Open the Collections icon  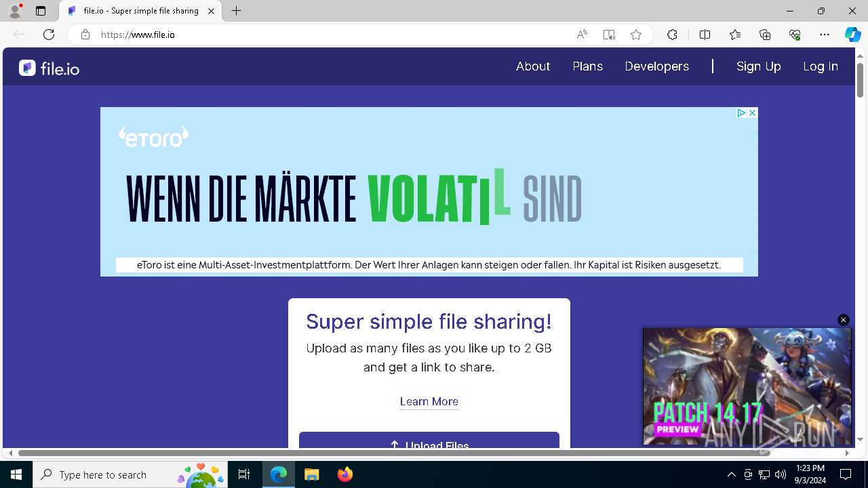(x=765, y=35)
